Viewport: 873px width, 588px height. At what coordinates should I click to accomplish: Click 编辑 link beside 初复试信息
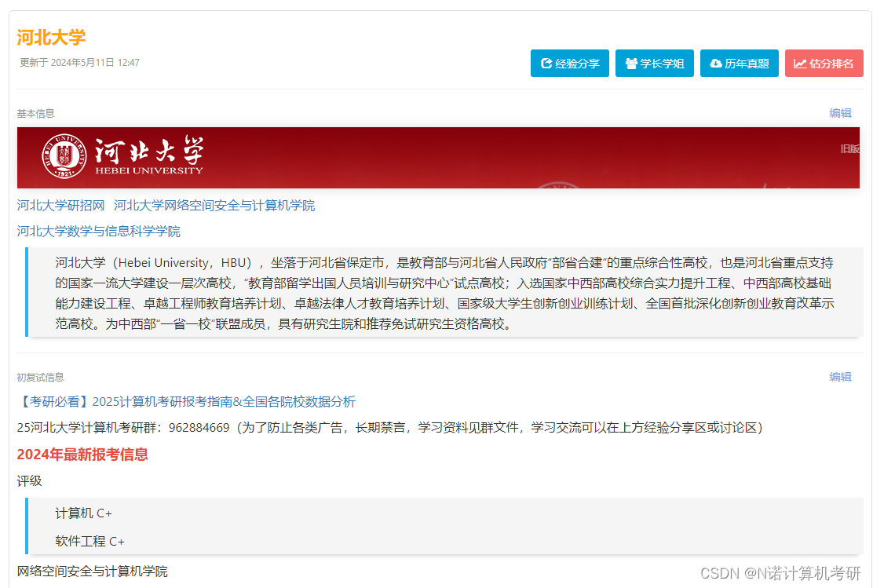coord(840,377)
